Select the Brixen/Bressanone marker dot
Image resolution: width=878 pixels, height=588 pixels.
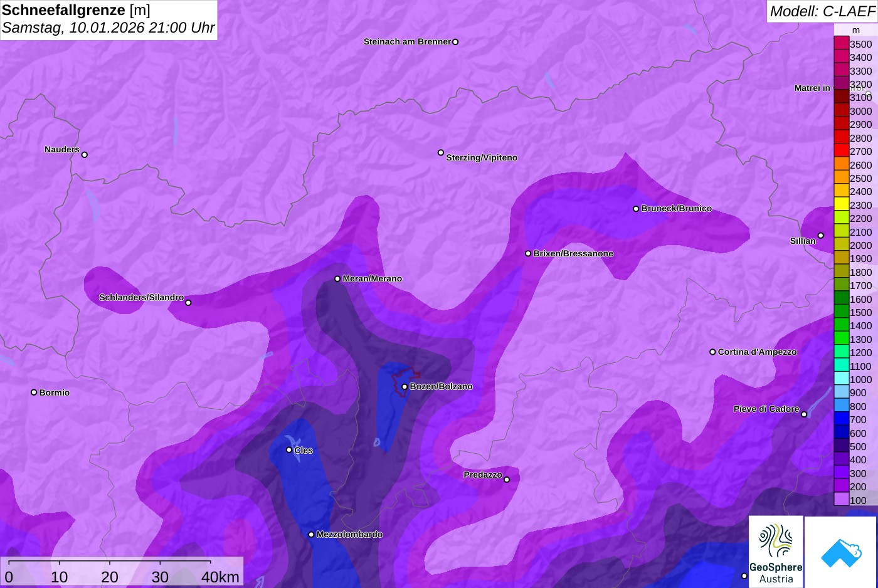click(528, 254)
